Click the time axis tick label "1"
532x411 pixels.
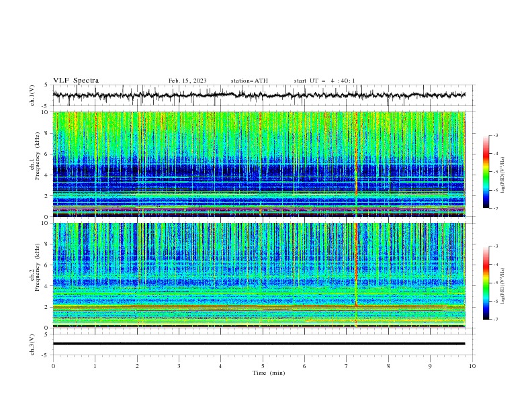point(95,366)
